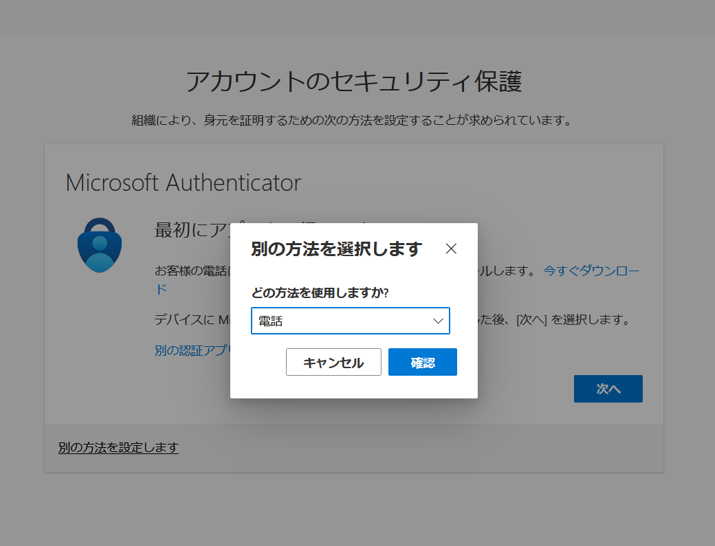715x546 pixels.
Task: Click the 組織により、身元を証明する description text
Action: coord(352,120)
